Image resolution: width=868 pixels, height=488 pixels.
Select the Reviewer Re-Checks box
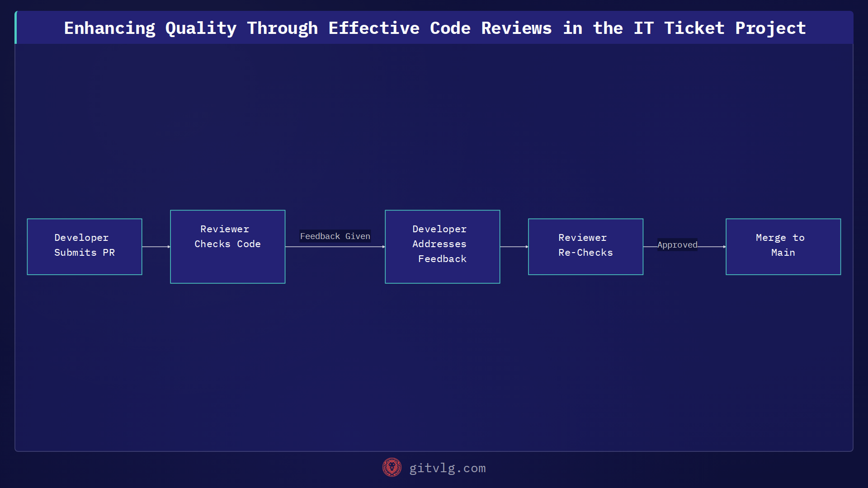click(x=585, y=247)
